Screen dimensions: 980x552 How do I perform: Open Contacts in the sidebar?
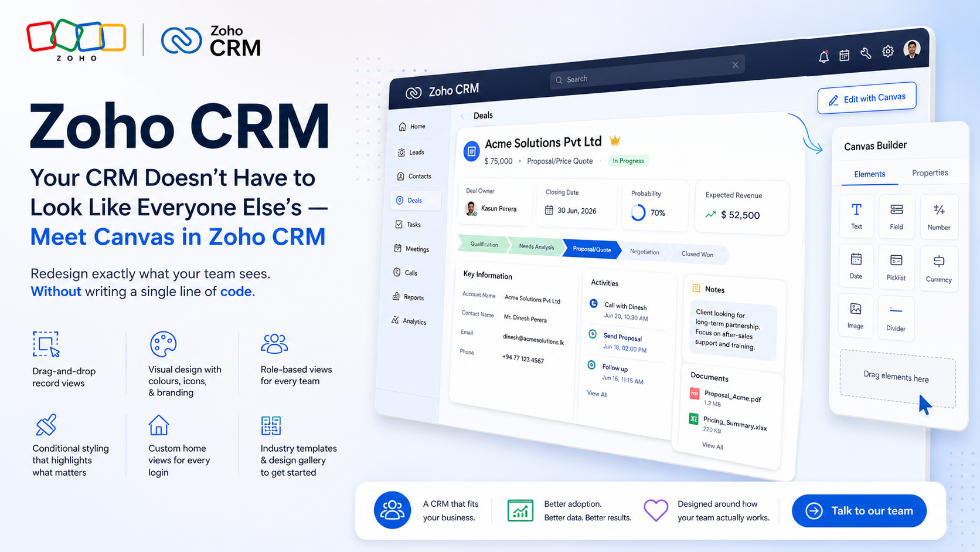pos(414,177)
